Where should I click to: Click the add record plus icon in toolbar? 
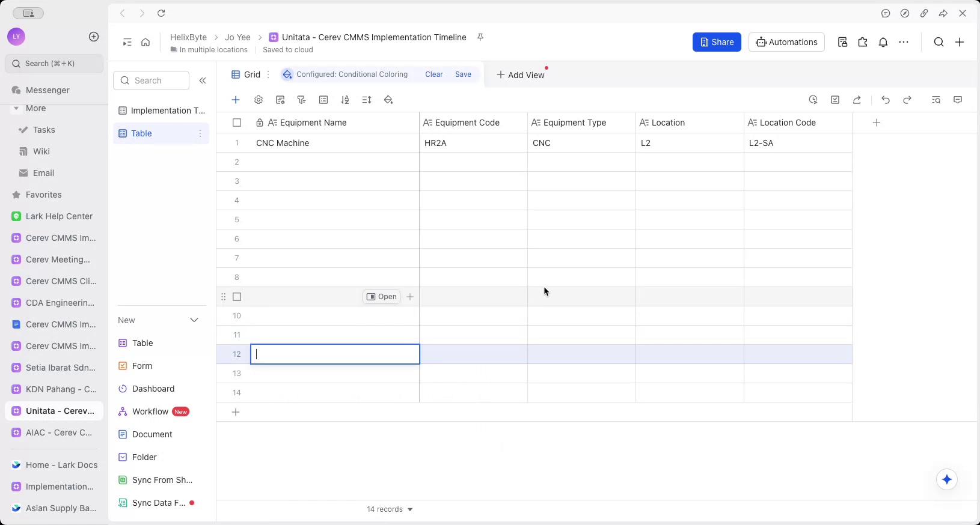coord(236,100)
